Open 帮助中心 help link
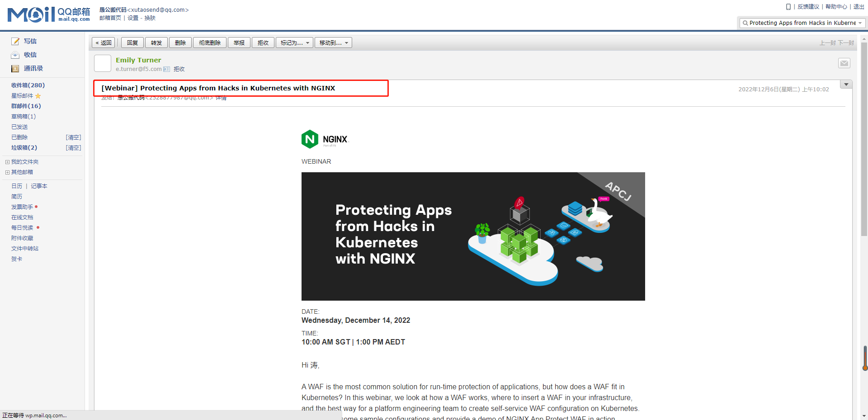The width and height of the screenshot is (868, 420). click(836, 7)
